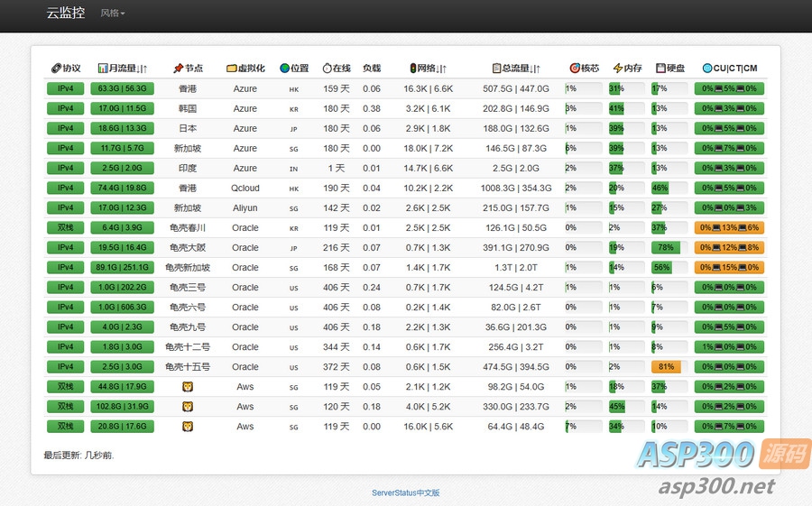The width and height of the screenshot is (812, 506).
Task: Click the orange 81% disk usage bar
Action: pyautogui.click(x=667, y=367)
